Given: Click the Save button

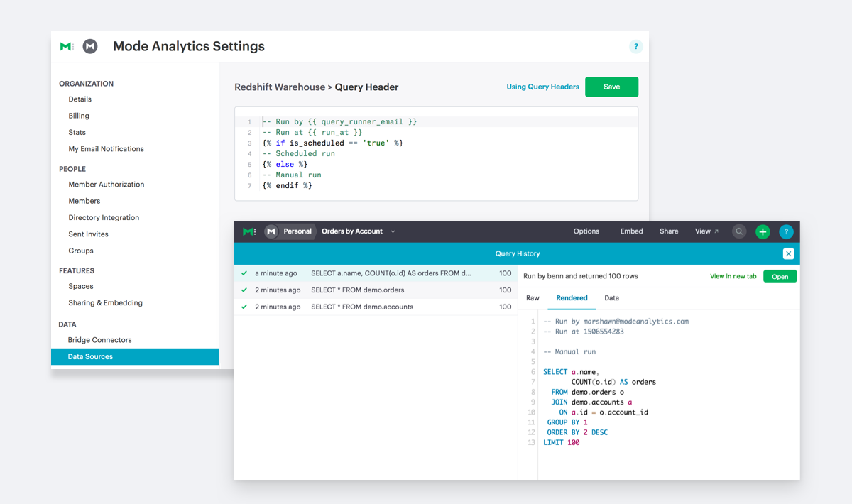Looking at the screenshot, I should point(611,87).
